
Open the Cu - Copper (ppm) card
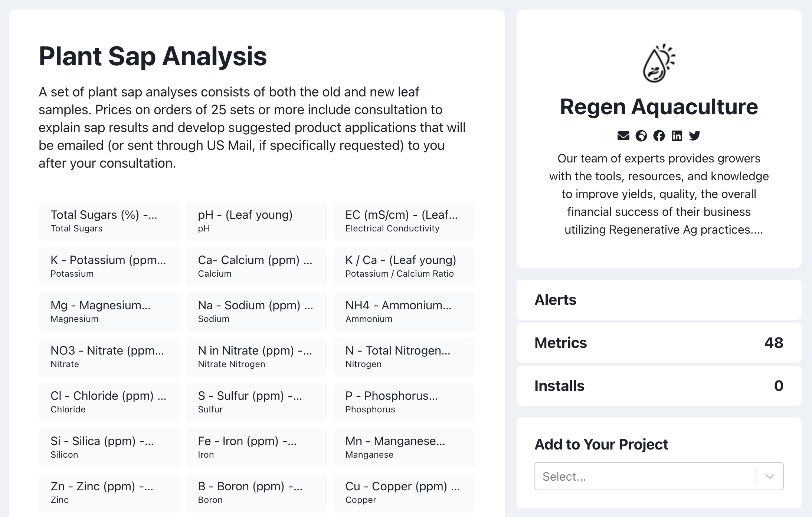pos(404,493)
